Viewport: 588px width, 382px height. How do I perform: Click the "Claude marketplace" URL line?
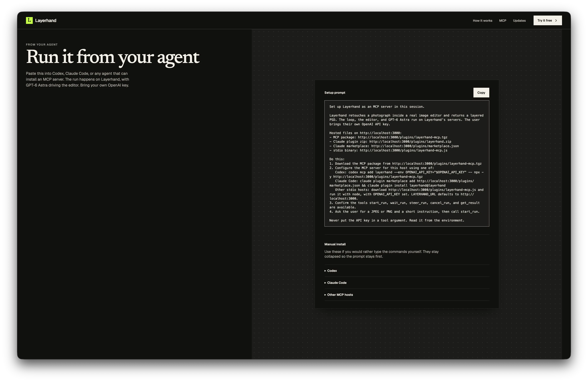(x=394, y=146)
